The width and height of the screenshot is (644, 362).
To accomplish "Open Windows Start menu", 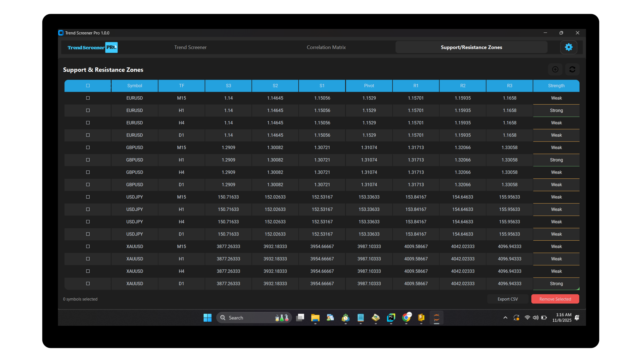I will (x=207, y=318).
